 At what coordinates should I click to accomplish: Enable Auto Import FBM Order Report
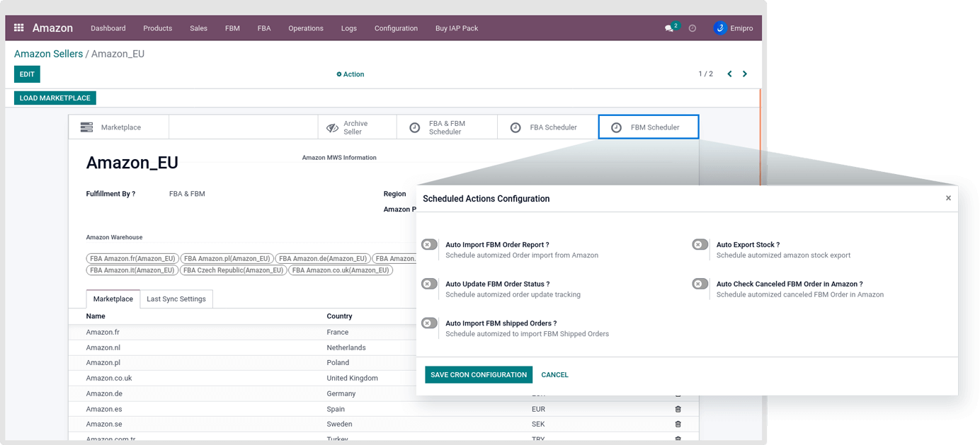point(429,245)
